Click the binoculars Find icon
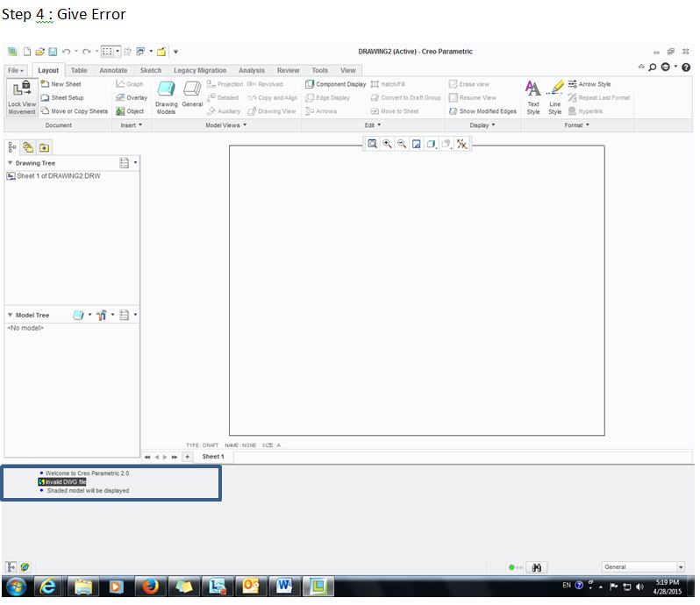Screen dimensions: 700x605 pos(537,567)
